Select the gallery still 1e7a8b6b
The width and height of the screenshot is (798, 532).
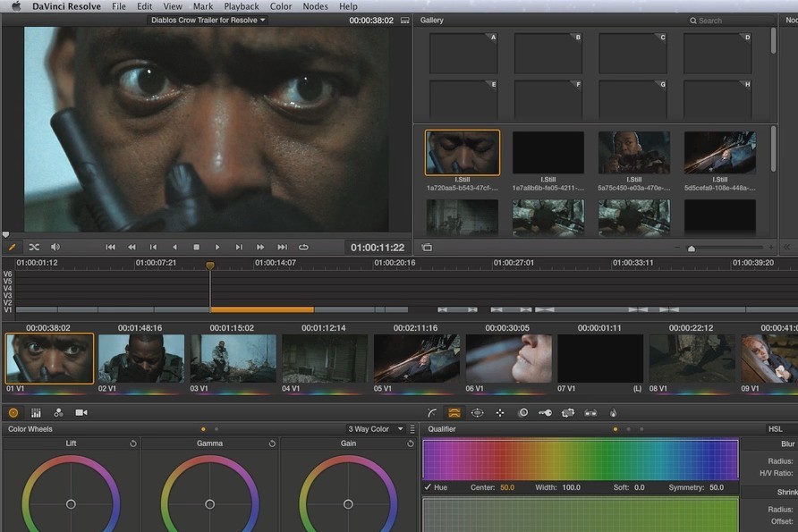(x=548, y=153)
